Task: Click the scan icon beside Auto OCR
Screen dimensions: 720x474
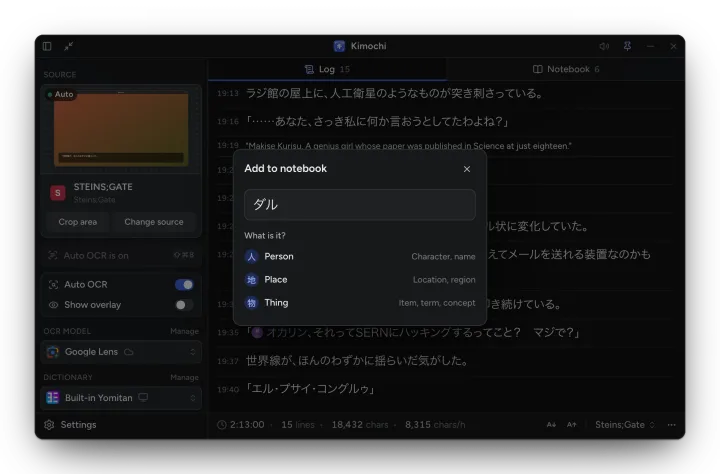Action: point(53,285)
